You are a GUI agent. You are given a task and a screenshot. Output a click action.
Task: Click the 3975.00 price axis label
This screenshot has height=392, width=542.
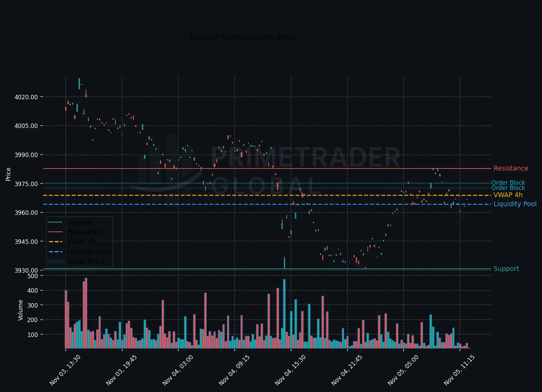[26, 184]
